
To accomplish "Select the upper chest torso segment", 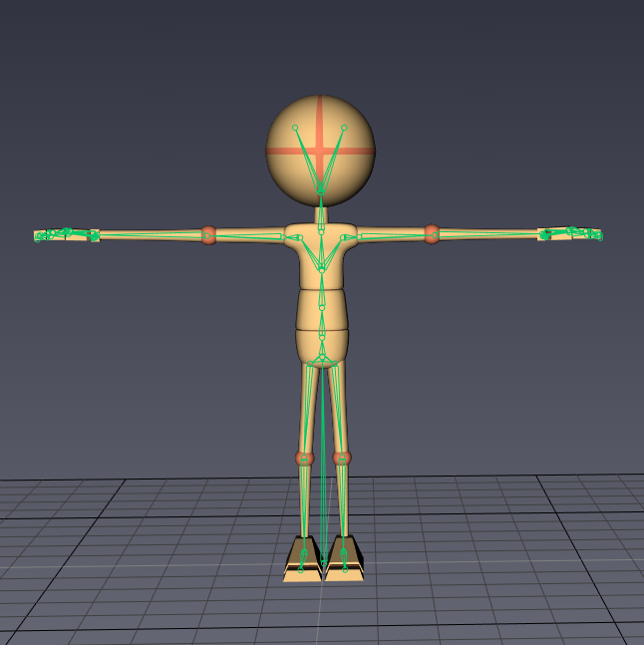I will coord(321,256).
